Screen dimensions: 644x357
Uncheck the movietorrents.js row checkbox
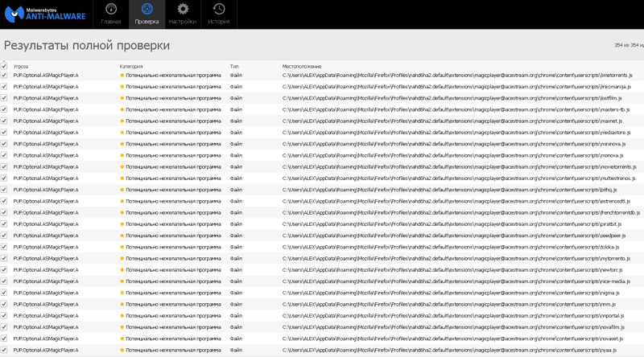point(4,166)
